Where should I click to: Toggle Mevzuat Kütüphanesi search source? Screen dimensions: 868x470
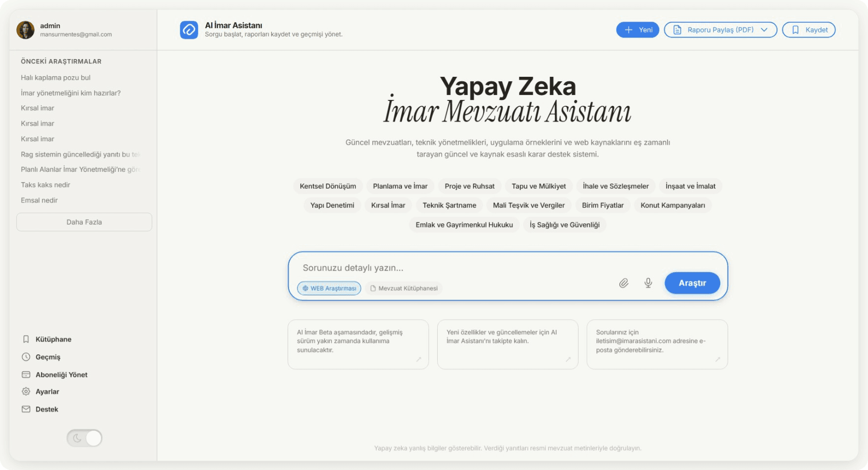(404, 288)
